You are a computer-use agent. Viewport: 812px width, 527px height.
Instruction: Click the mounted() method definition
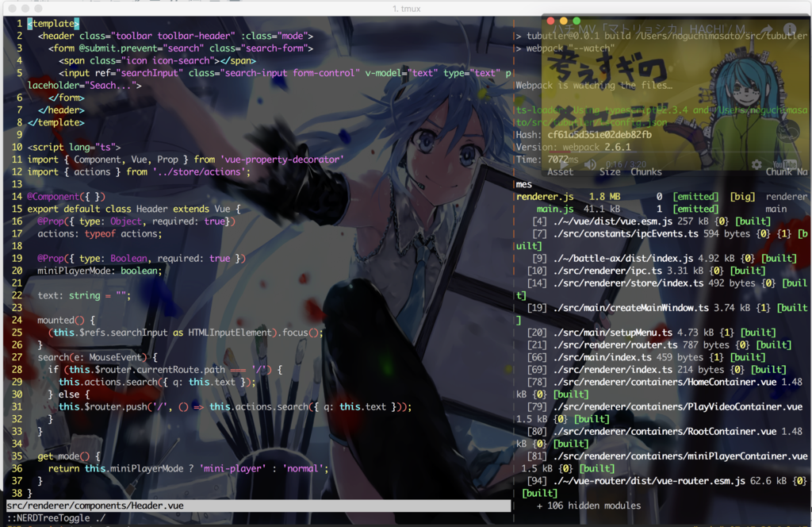click(67, 320)
